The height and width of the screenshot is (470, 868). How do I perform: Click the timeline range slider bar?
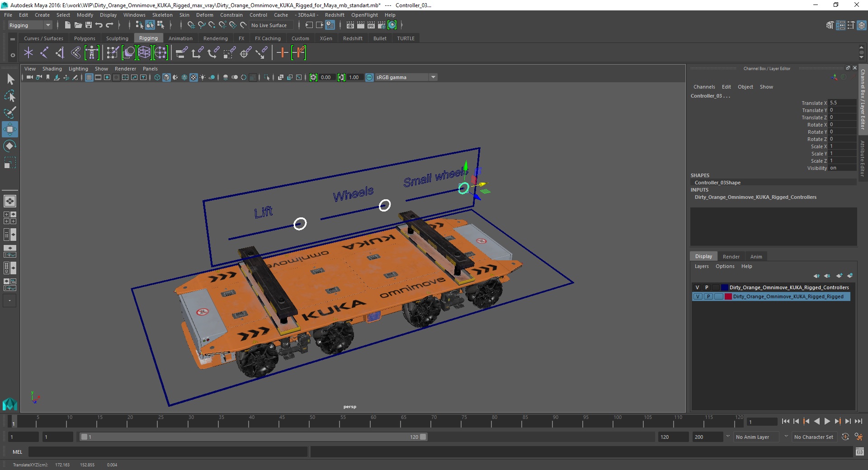pos(253,437)
